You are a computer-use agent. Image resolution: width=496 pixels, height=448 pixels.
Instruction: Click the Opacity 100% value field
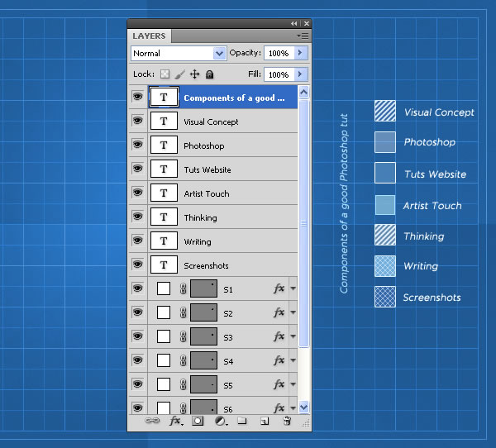click(279, 53)
